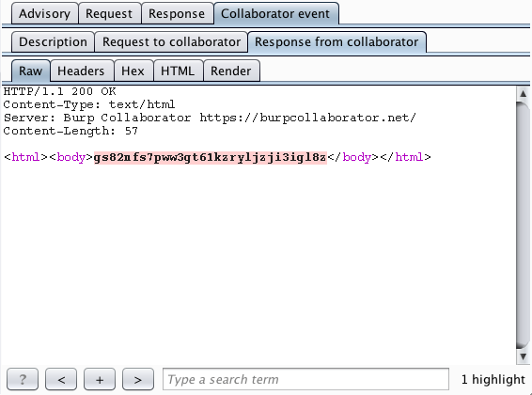Jump to next search match arrow
This screenshot has height=395, width=532.
(138, 379)
